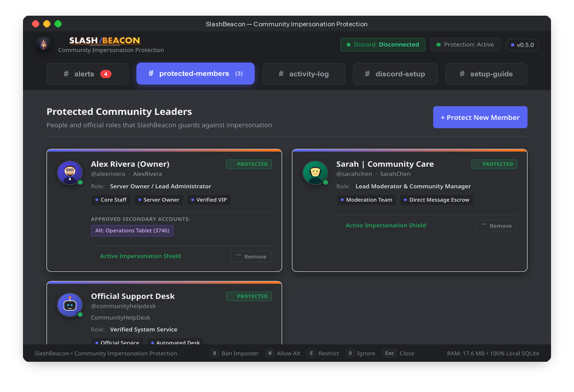Click the yellow macOS minimize window button
The image size is (574, 392).
coord(47,24)
